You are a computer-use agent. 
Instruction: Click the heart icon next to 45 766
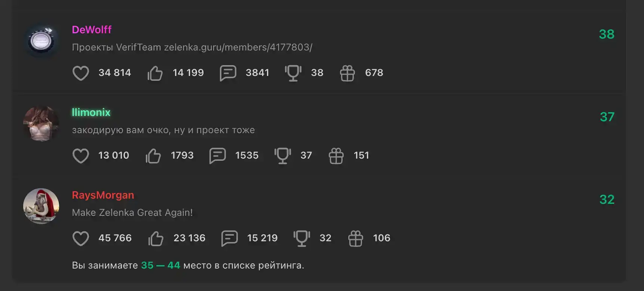point(81,238)
